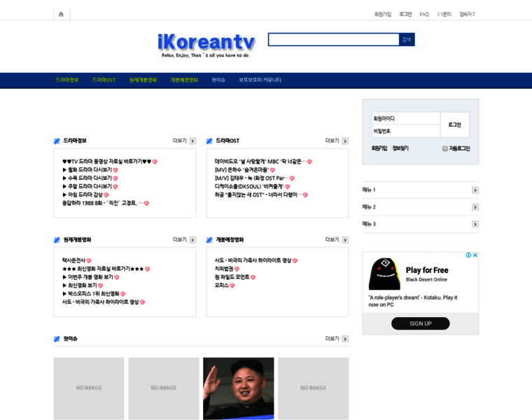Click 정보찾기 under the login form
The image size is (532, 420).
400,148
